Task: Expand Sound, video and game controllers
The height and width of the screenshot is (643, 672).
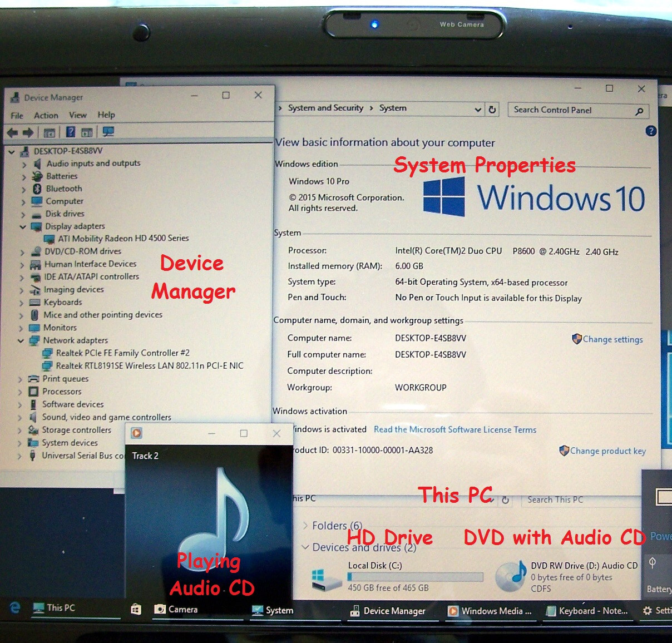Action: pos(19,418)
